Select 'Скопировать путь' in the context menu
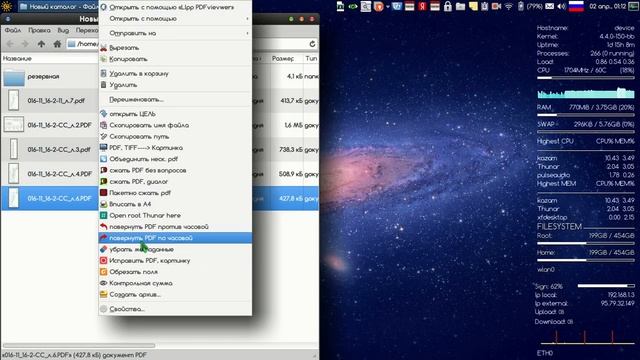Viewport: 640px width, 360px height. pos(175,137)
